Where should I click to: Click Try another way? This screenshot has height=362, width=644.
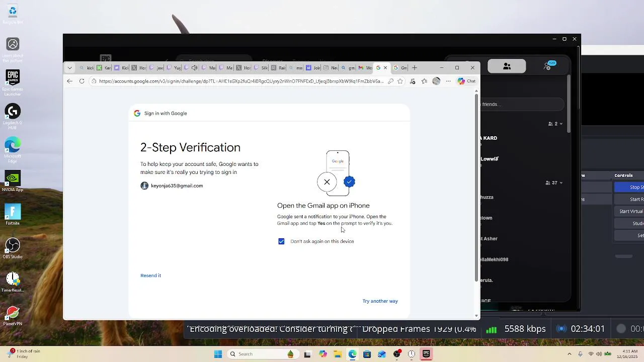click(380, 301)
